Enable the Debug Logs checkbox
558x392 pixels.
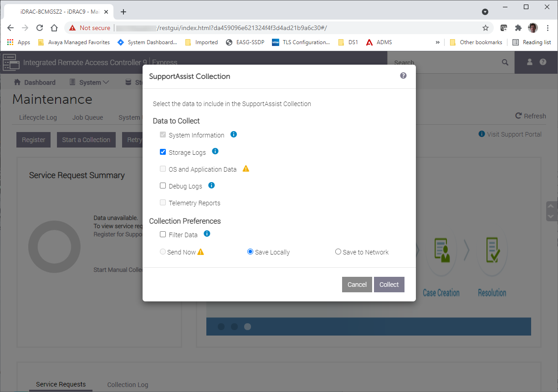pos(163,186)
